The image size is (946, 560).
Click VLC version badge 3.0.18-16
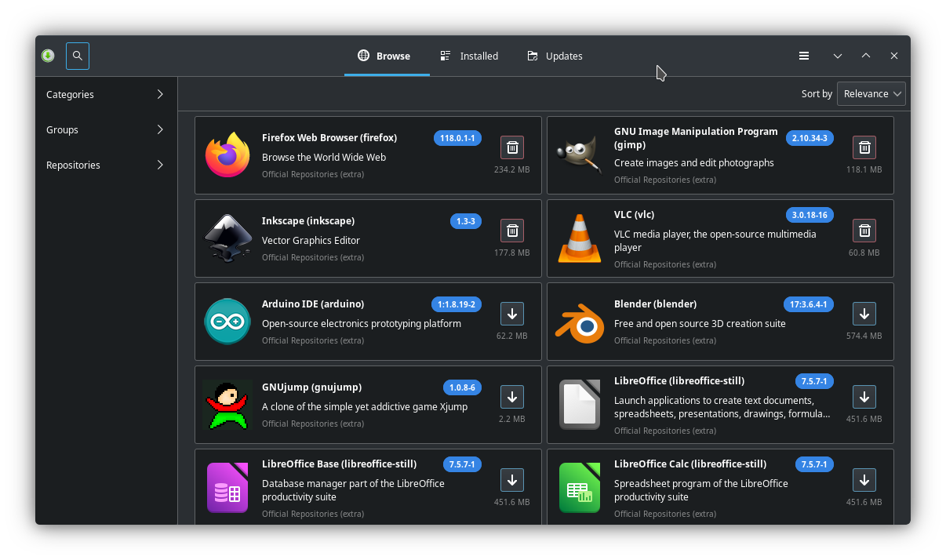(x=810, y=215)
